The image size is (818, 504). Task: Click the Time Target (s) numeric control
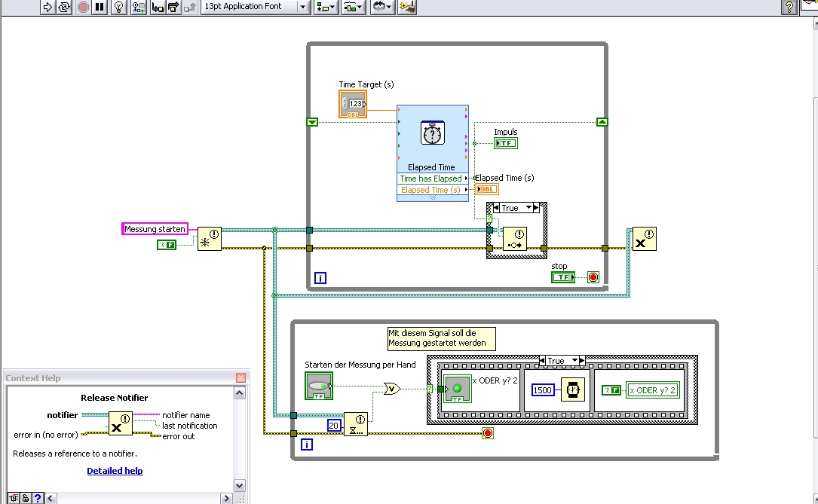click(352, 104)
